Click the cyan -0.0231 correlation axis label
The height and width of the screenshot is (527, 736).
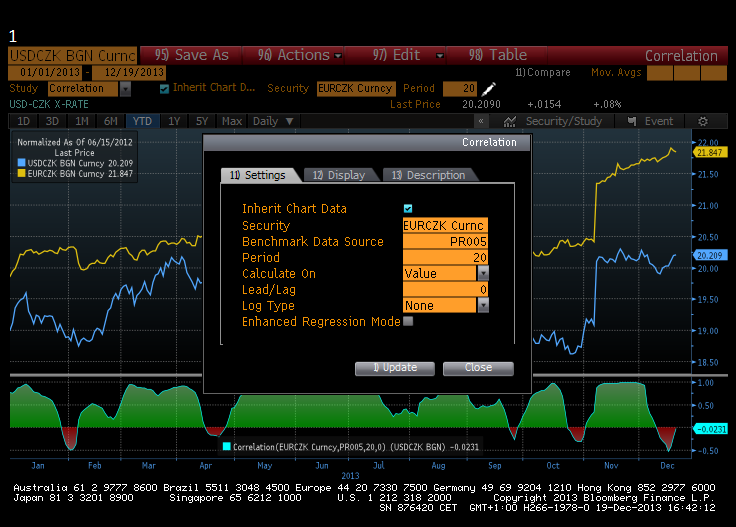pyautogui.click(x=711, y=429)
